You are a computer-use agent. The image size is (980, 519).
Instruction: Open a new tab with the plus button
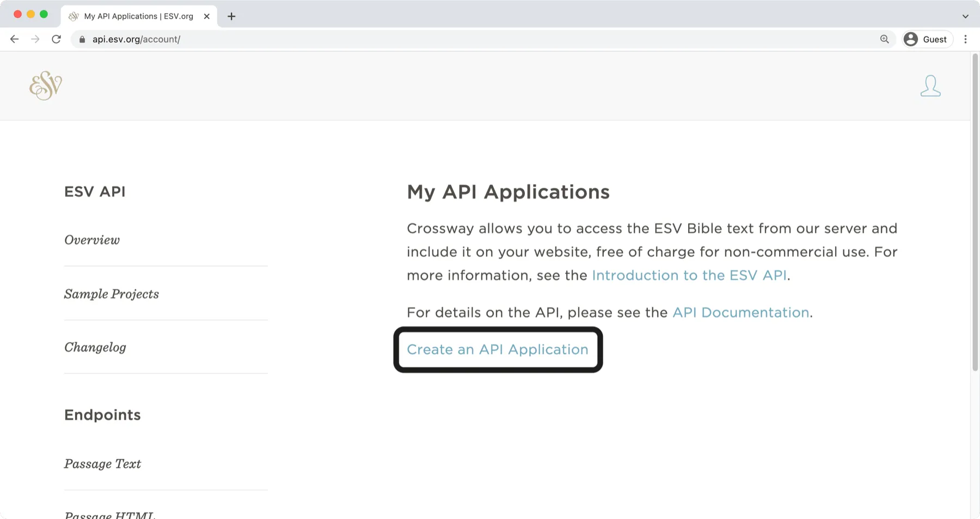click(231, 16)
